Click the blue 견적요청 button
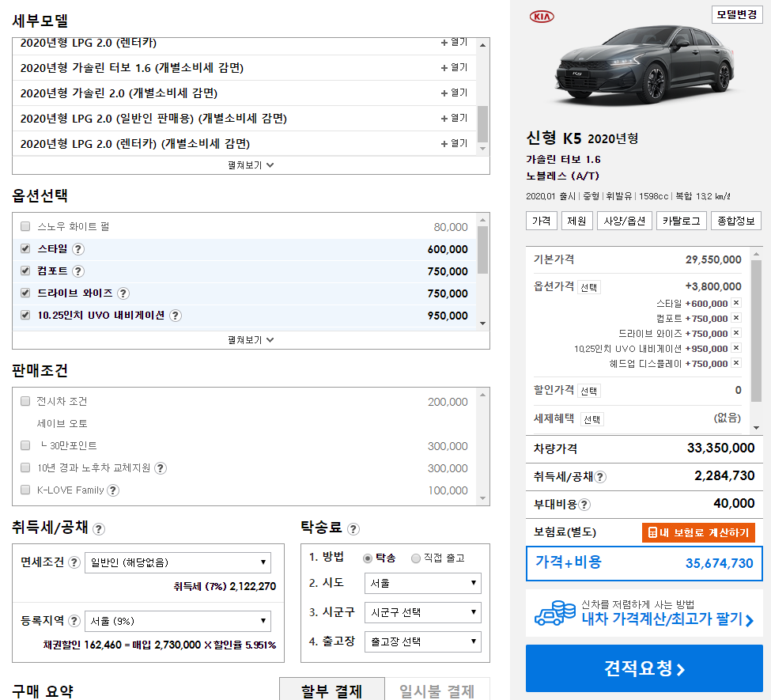This screenshot has width=771, height=700. [x=644, y=668]
